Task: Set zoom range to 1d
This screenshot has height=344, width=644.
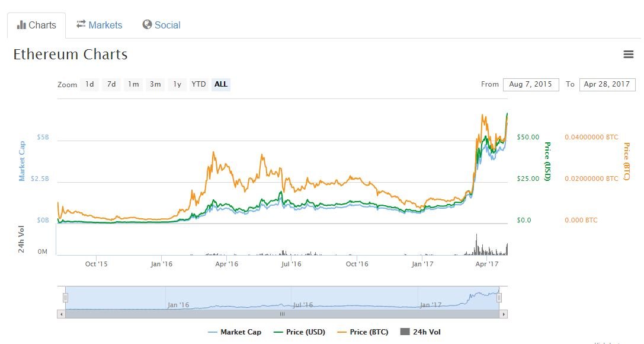Action: coord(89,84)
